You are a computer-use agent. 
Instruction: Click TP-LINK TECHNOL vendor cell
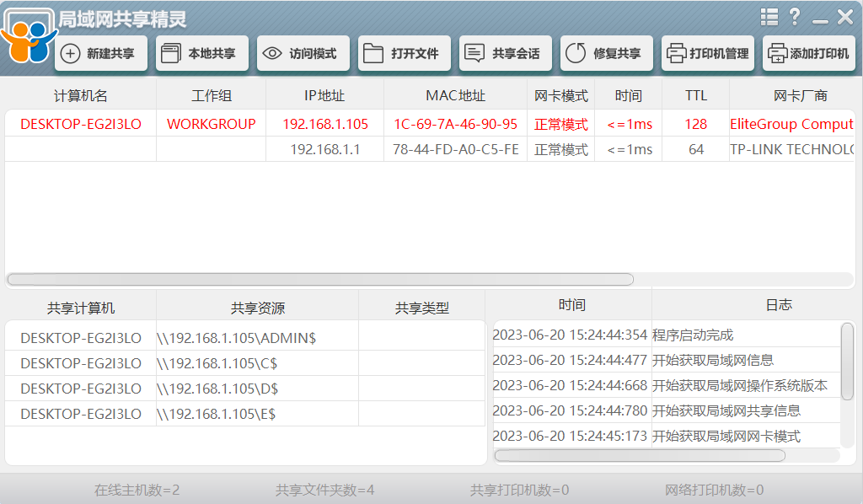[x=791, y=150]
